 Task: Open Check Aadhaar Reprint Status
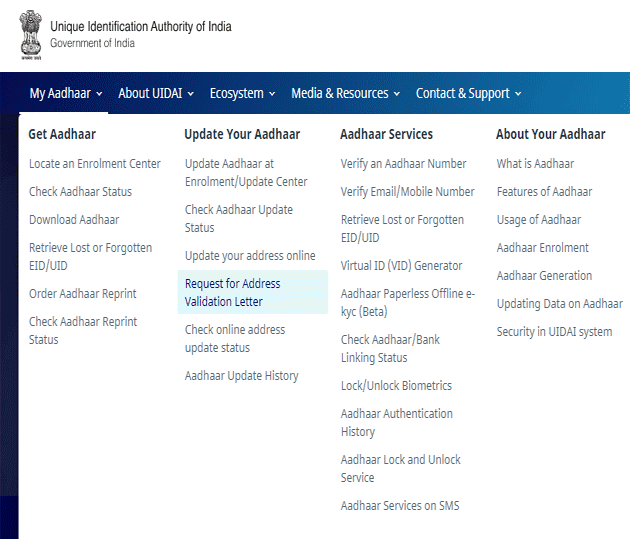tap(83, 331)
